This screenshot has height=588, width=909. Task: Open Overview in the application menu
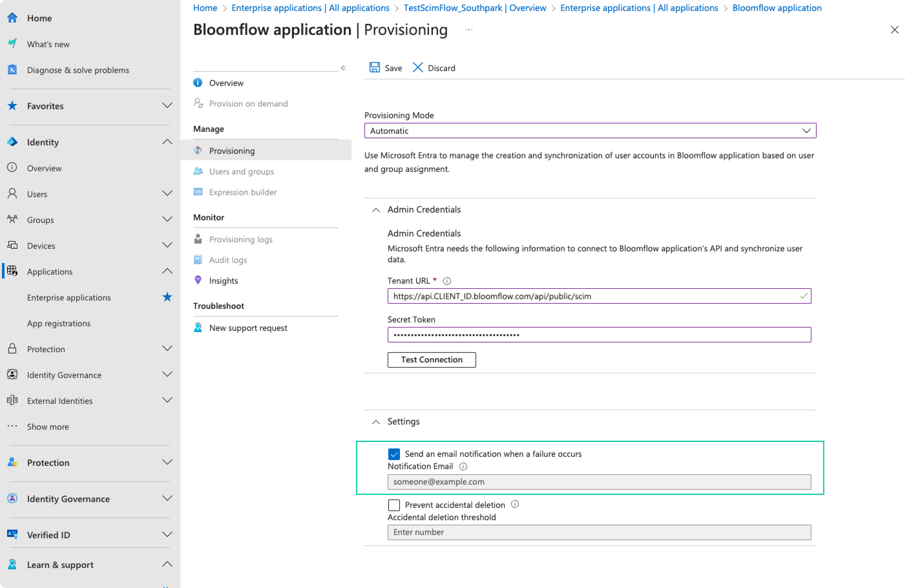click(226, 83)
